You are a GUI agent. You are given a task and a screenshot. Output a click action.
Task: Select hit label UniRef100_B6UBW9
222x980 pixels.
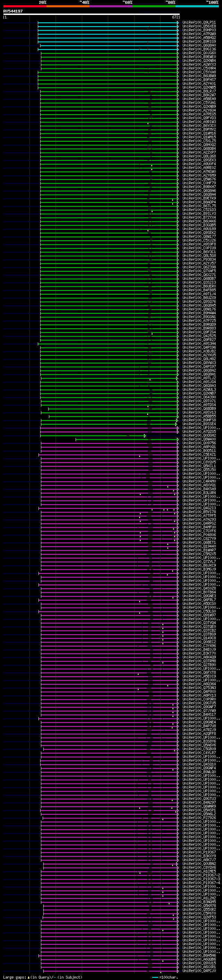click(199, 76)
